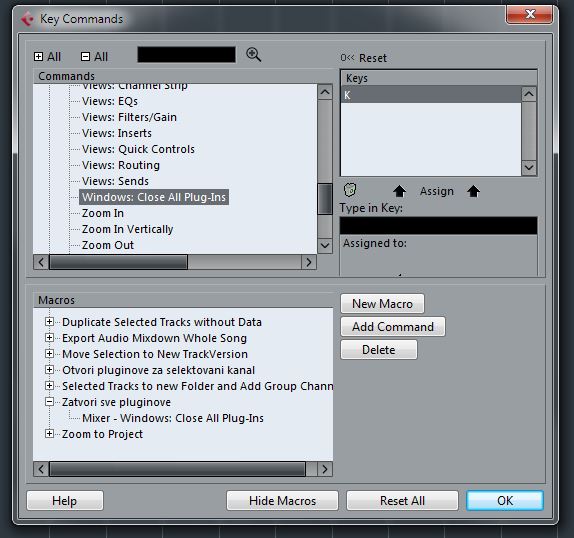Select Zoom In Vertically command

click(x=127, y=229)
